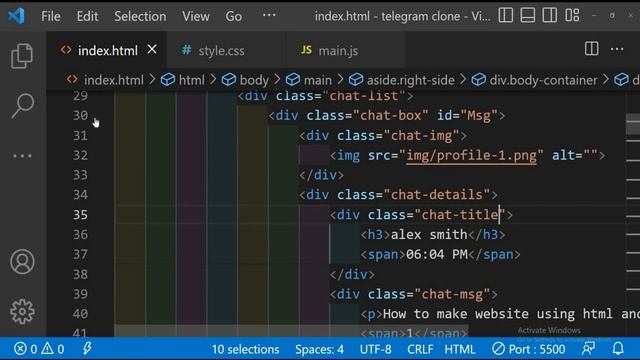
Task: Show hidden menu bar items ellipsis
Action: tap(269, 16)
